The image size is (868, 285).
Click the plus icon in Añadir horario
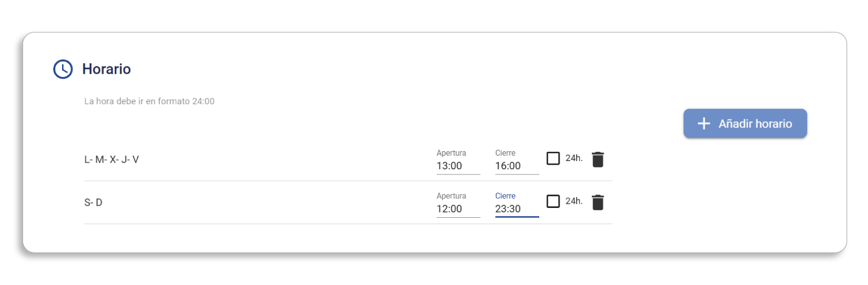(703, 123)
